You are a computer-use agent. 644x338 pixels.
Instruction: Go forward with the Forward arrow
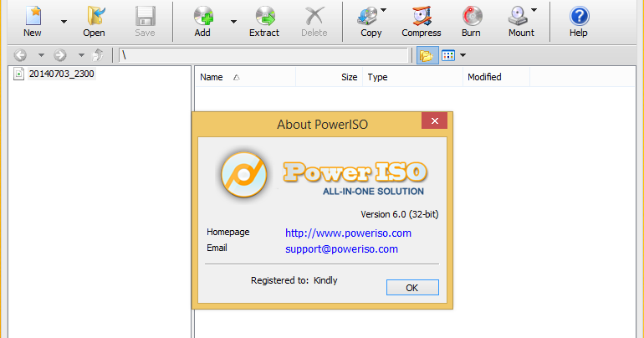[60, 55]
